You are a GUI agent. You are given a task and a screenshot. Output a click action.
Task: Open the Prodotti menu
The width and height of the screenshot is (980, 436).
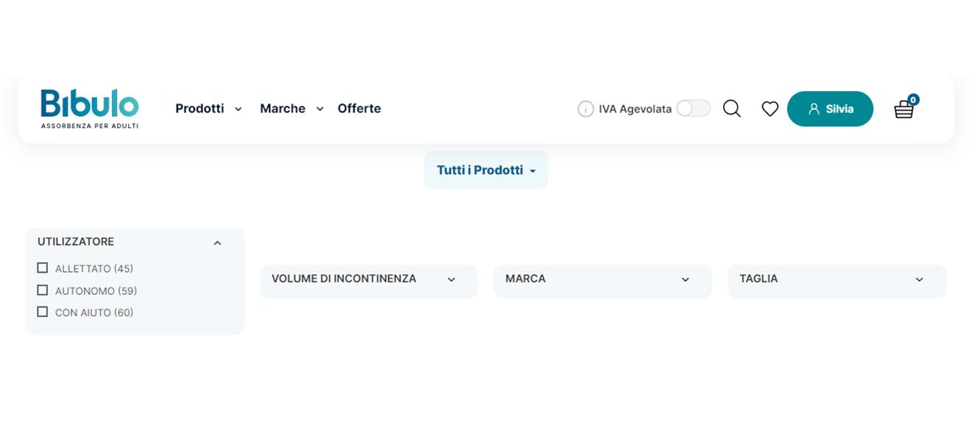(208, 109)
